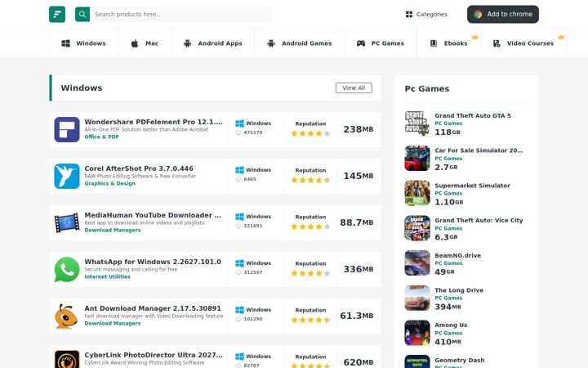Click the Graphics & Design category link
The image size is (588, 368).
point(110,184)
